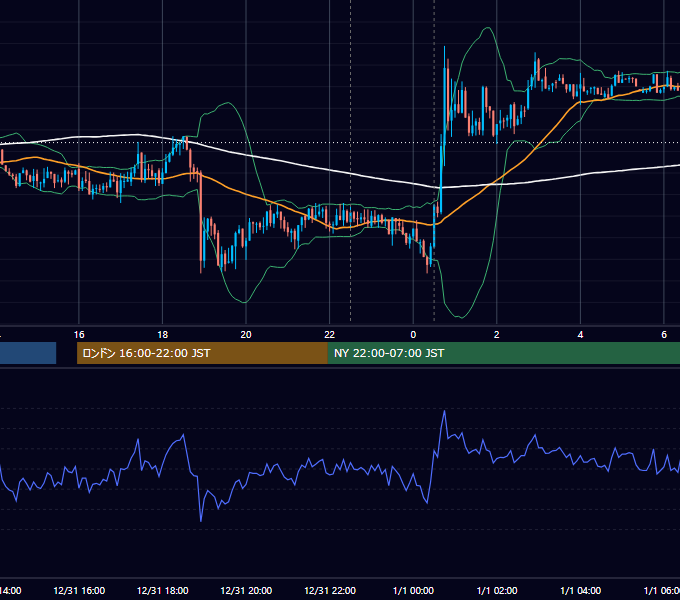Click the 6 hour label on price chart axis
The width and height of the screenshot is (680, 600).
664,335
